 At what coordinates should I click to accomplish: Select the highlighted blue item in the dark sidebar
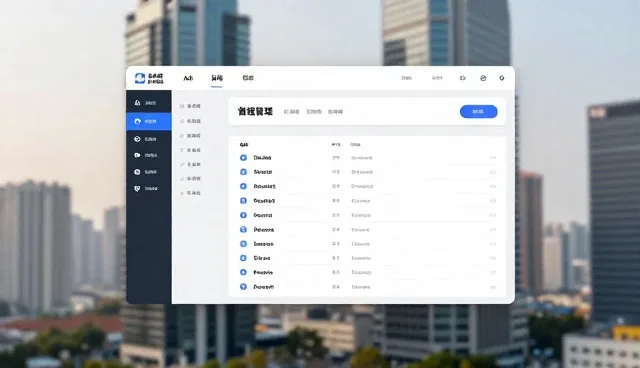149,122
